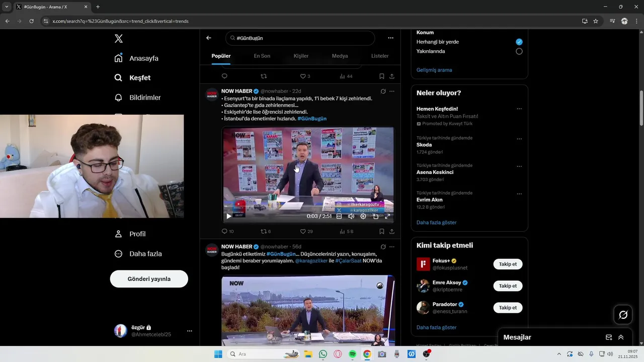Image resolution: width=644 pixels, height=362 pixels.
Task: Open Anasayfa home in the sidebar
Action: (136, 58)
